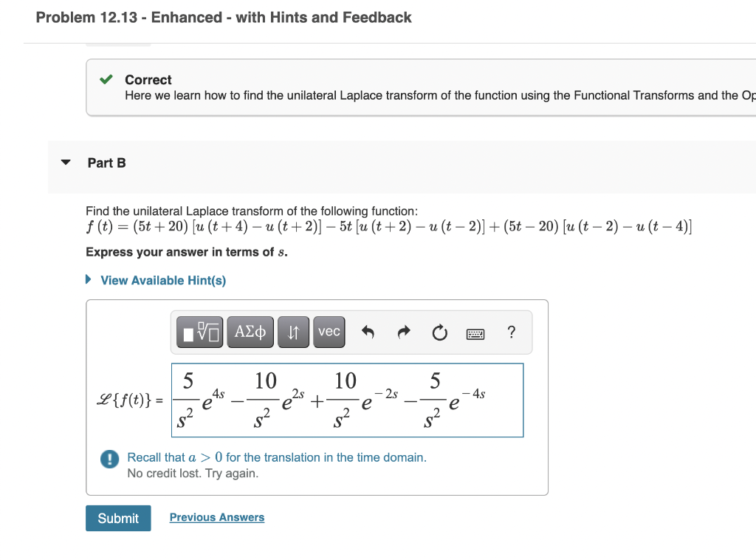Open the on-screen keyboard icon
Image resolution: width=756 pixels, height=560 pixels.
pos(475,334)
